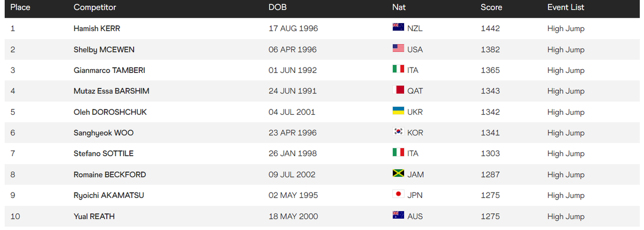Click the Australia flag icon
Screen dimensions: 644x230
(398, 216)
